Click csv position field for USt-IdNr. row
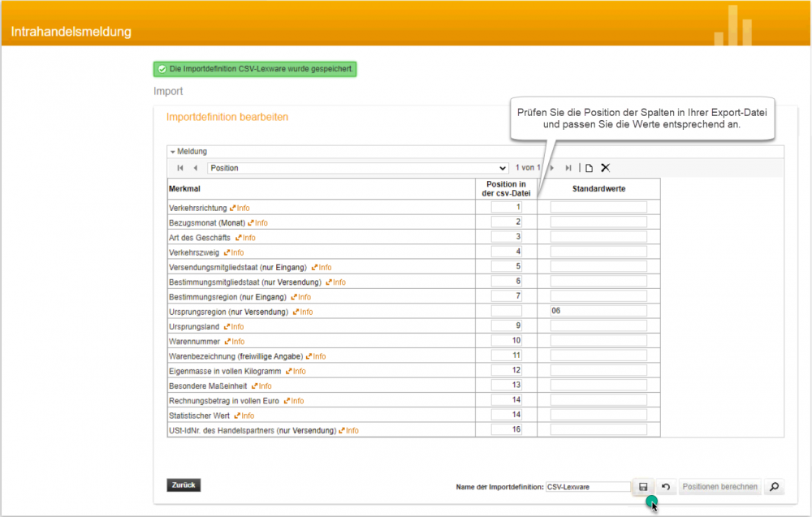 click(507, 429)
